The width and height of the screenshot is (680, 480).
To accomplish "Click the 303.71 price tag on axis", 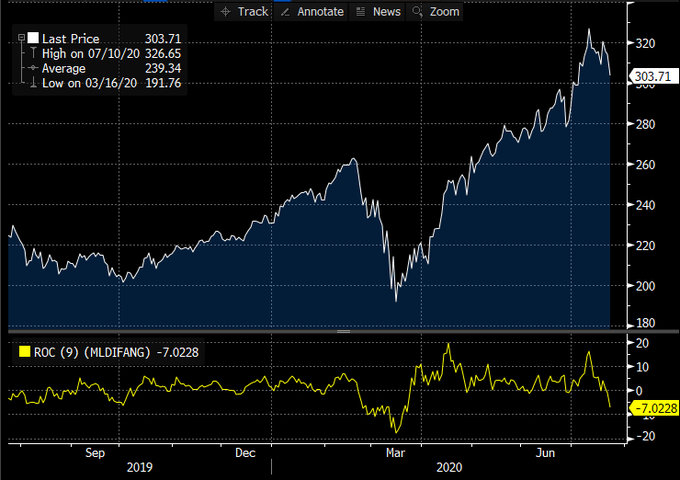I will click(x=654, y=76).
